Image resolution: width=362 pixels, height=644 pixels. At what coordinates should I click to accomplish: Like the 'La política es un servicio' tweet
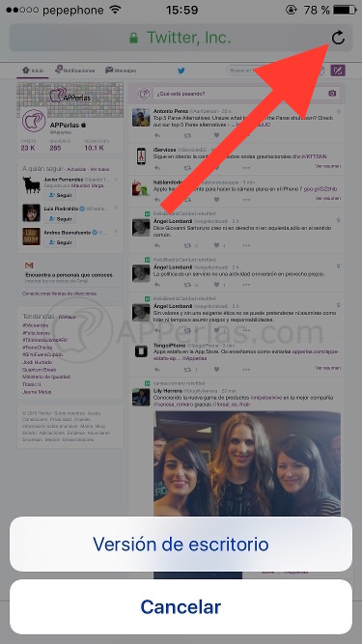coord(216,284)
